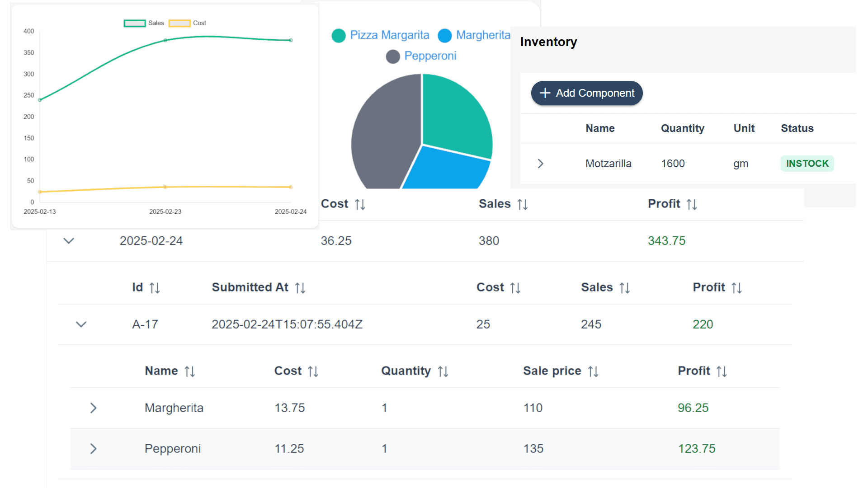Click the Pepperoni item name cell
868x488 pixels.
(172, 449)
